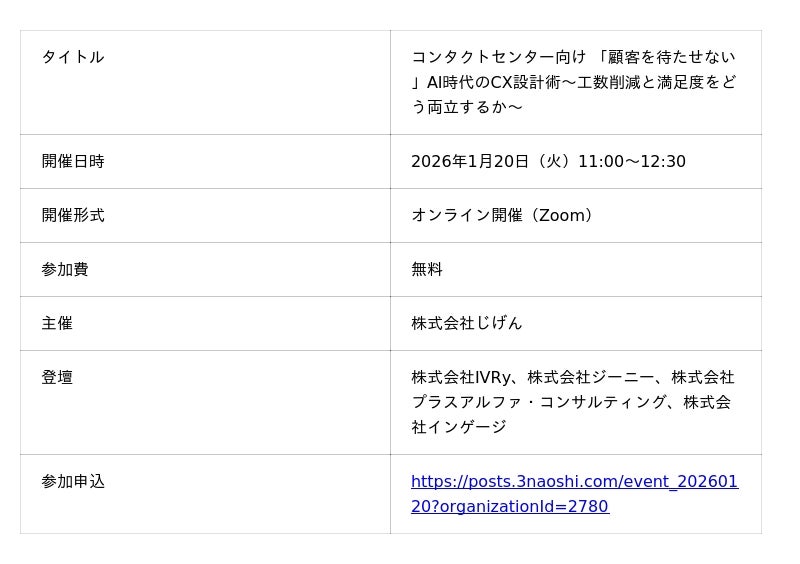This screenshot has height=564, width=800.
Task: Click the 参加費 label cell
Action: click(65, 270)
